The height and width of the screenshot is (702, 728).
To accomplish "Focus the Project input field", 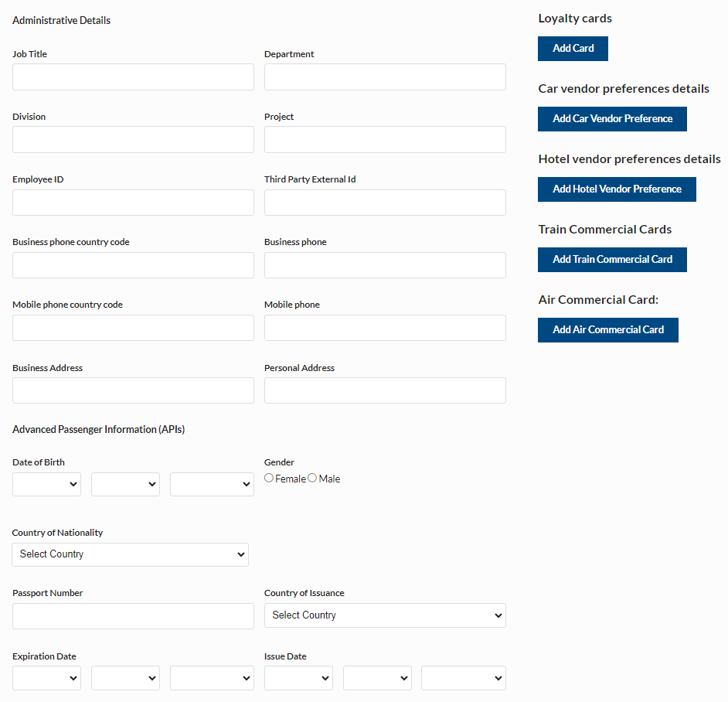I will pos(385,139).
